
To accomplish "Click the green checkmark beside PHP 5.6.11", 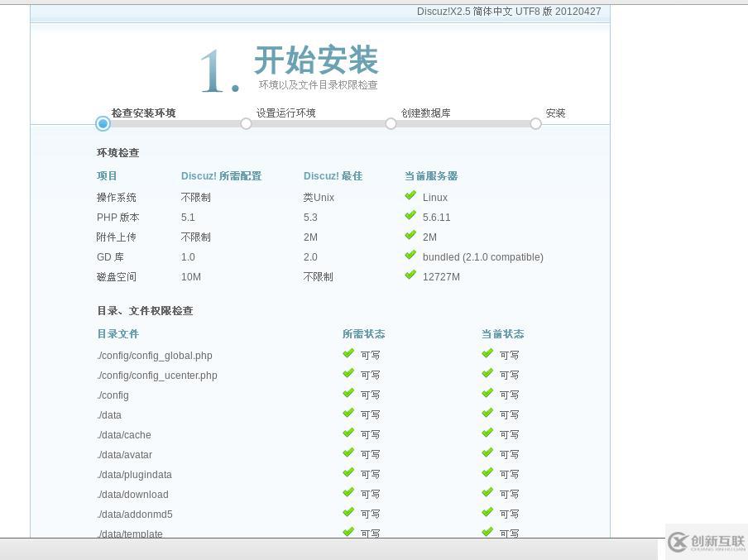I will 410,216.
